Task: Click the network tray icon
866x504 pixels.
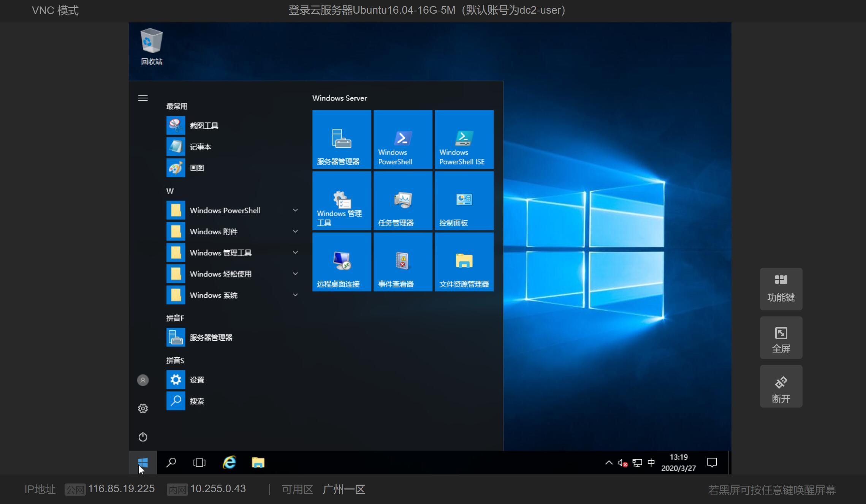Action: [637, 463]
